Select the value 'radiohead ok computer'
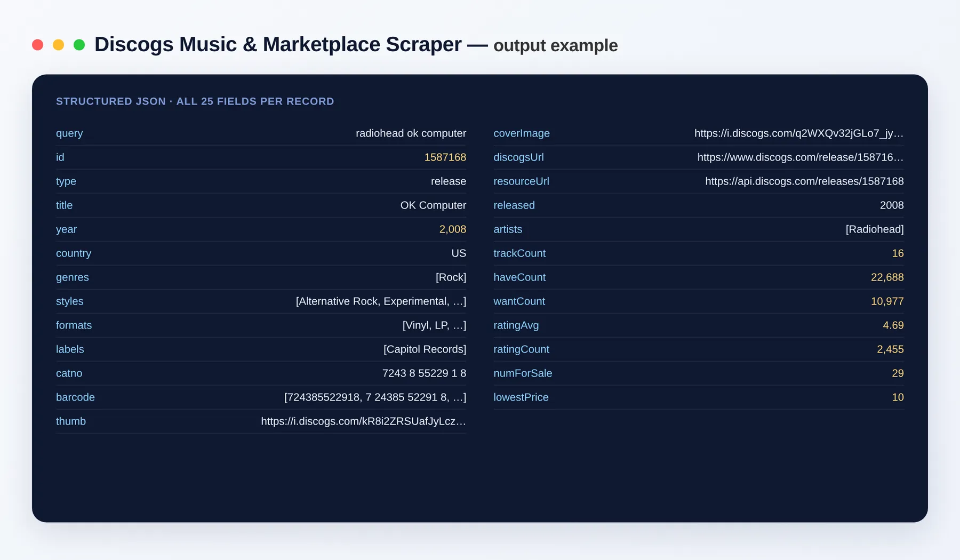Screen dimensions: 960x560 point(411,133)
